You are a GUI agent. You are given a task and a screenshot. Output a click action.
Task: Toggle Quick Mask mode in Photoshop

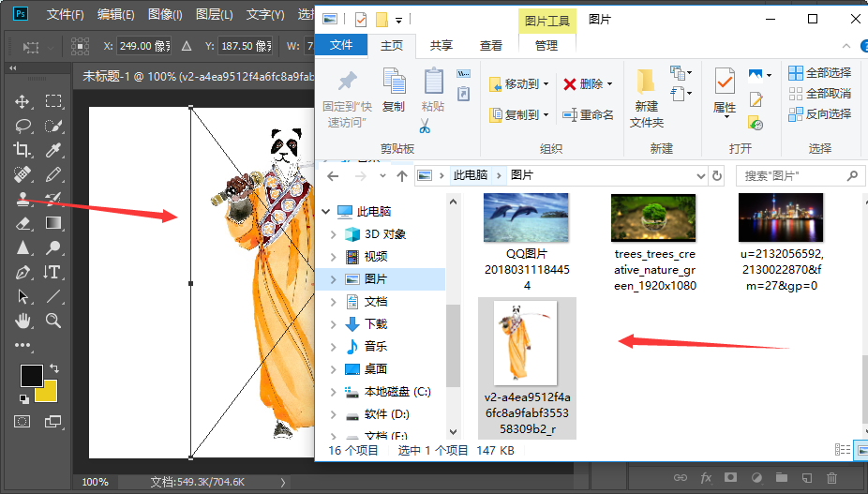pyautogui.click(x=22, y=422)
